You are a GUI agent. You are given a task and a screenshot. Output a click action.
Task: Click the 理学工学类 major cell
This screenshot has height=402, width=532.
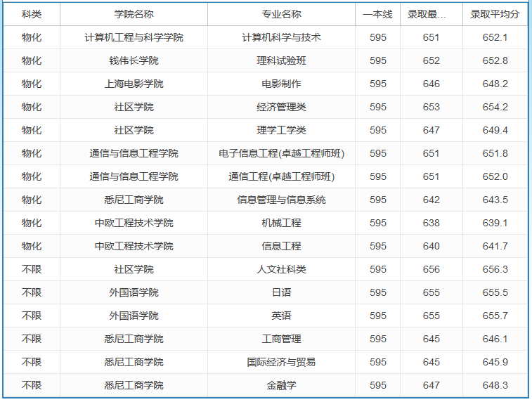tap(281, 130)
